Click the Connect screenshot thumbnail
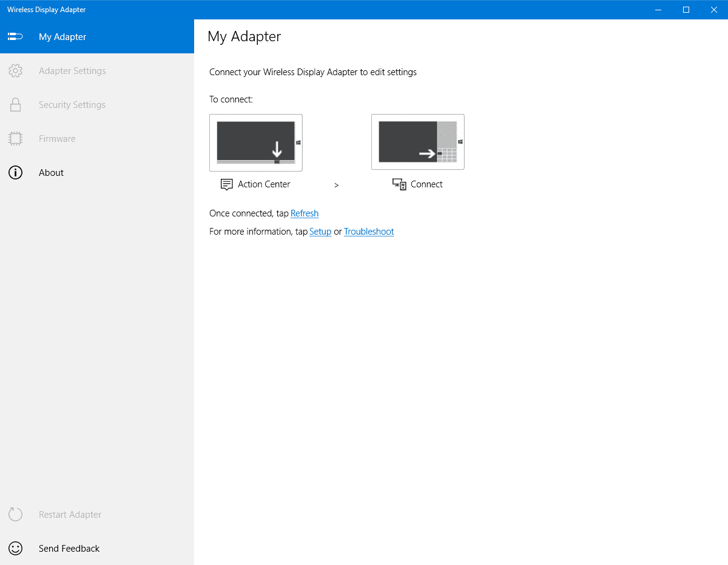728x565 pixels. click(x=417, y=141)
